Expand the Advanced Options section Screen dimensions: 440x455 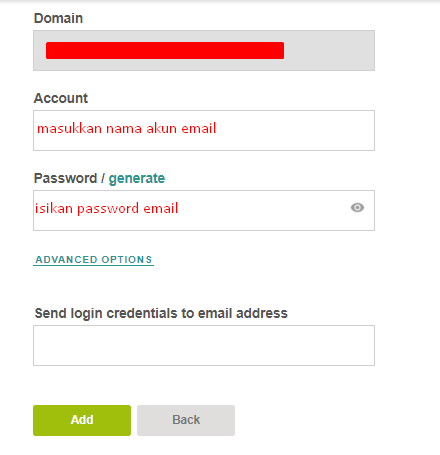pos(94,260)
